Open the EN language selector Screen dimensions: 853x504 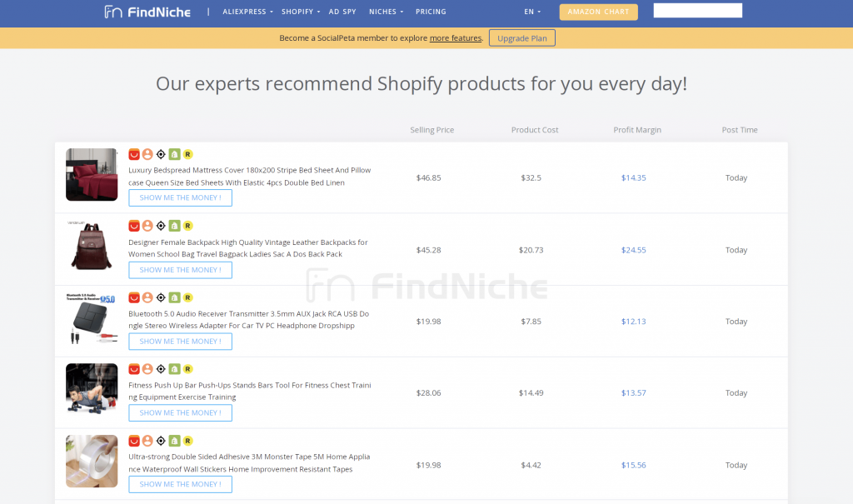(x=532, y=12)
